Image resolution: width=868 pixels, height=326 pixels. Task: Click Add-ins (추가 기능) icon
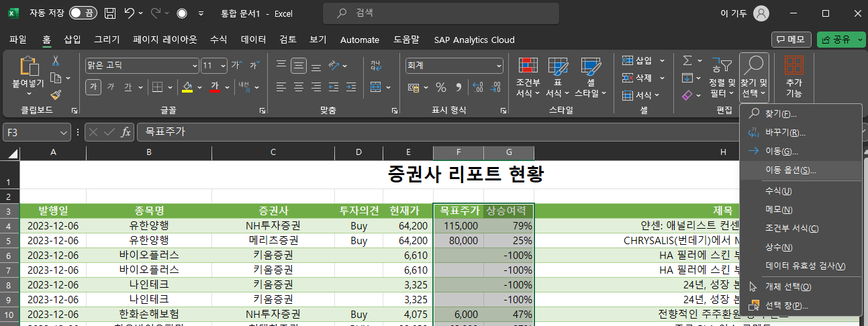(x=794, y=77)
